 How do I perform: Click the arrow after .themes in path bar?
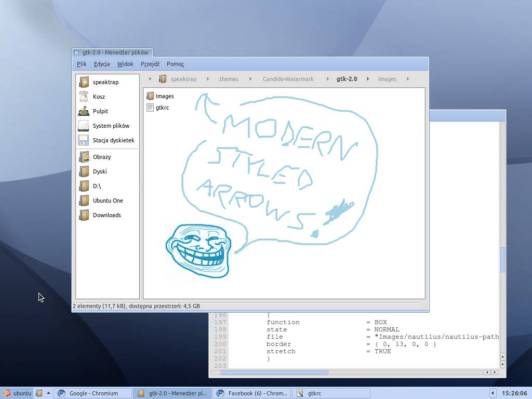(x=250, y=79)
